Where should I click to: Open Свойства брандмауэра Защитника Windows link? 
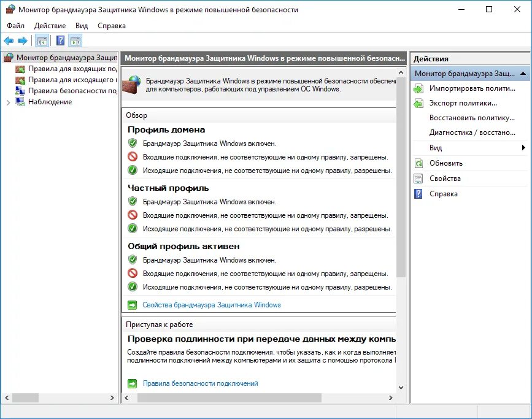coord(212,305)
